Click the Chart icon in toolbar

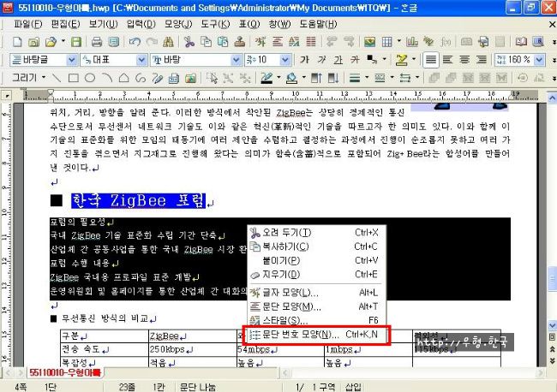(411, 42)
